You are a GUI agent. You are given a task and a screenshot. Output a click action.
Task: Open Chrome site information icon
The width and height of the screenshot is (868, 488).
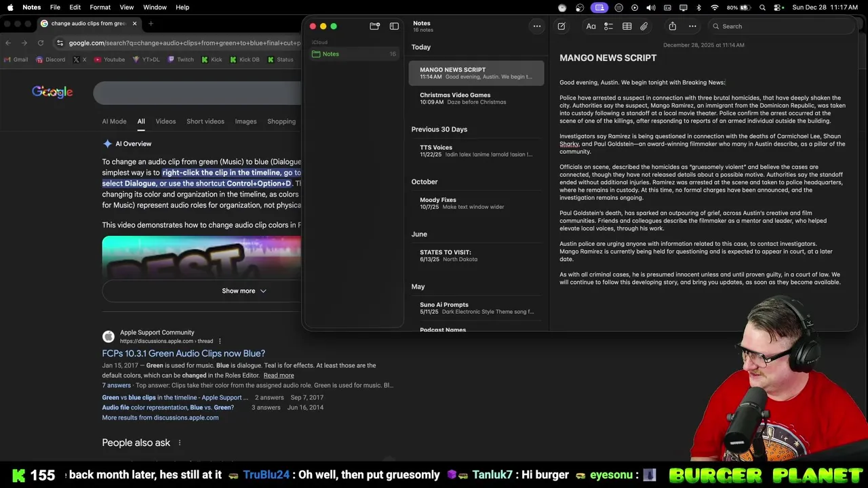pos(60,43)
